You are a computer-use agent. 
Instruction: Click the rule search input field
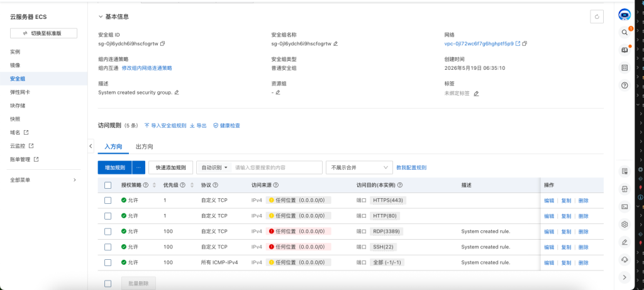coord(277,167)
